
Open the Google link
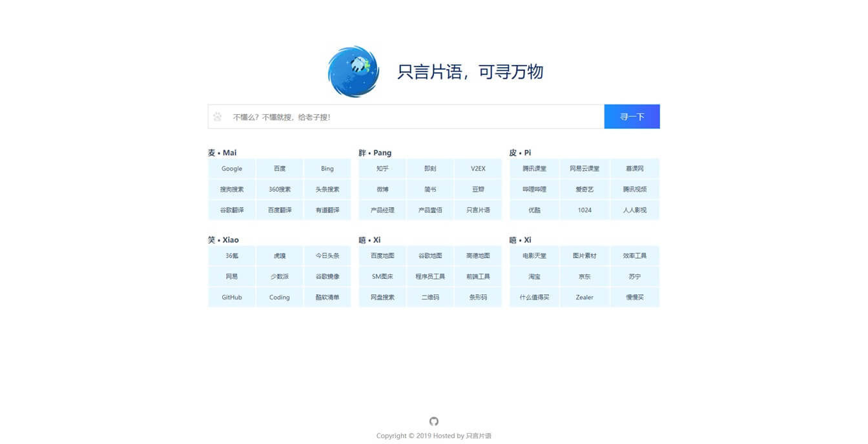[232, 168]
